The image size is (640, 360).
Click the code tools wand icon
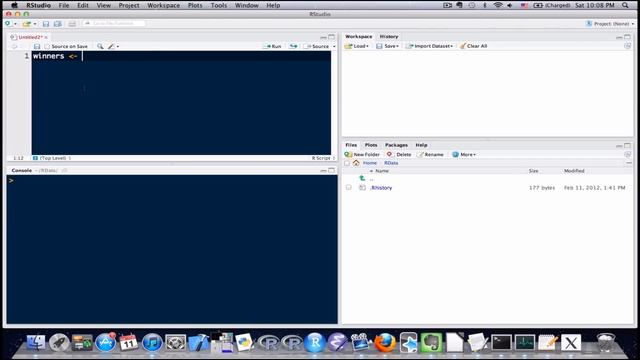[111, 47]
